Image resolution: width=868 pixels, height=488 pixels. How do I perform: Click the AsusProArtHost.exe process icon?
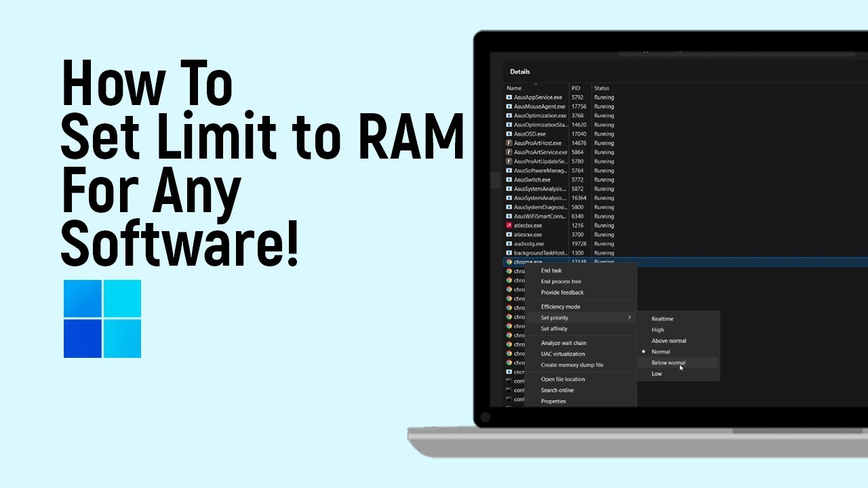point(509,143)
